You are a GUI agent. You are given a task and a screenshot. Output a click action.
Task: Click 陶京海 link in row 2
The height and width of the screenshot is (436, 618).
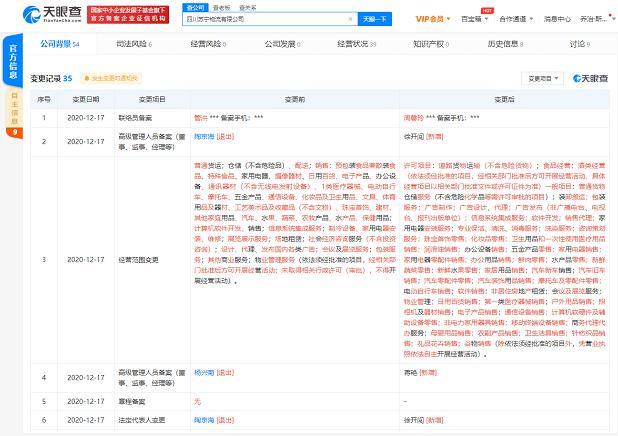pyautogui.click(x=204, y=136)
